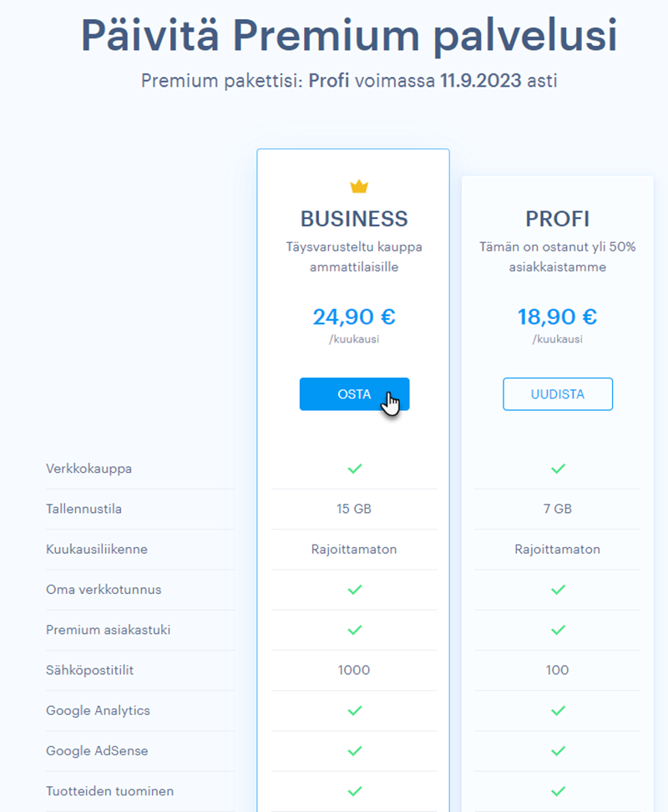668x812 pixels.
Task: Click the Profi checkmark for Verkkokauppa
Action: [x=558, y=469]
